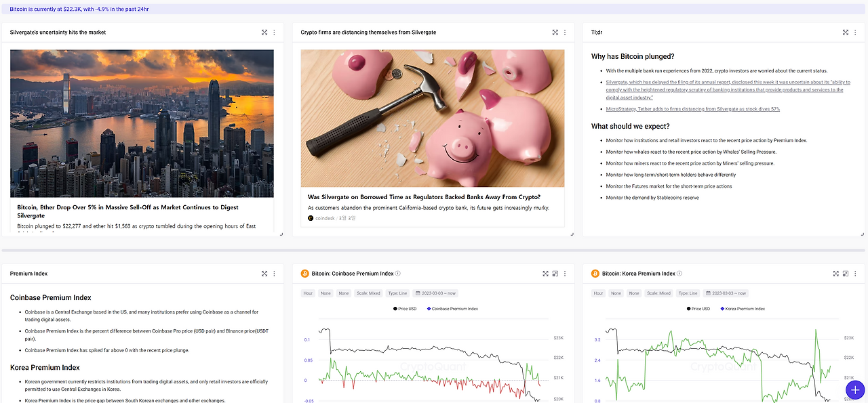Click the Crypto firms are distancing themselves title
The image size is (868, 403).
click(368, 33)
